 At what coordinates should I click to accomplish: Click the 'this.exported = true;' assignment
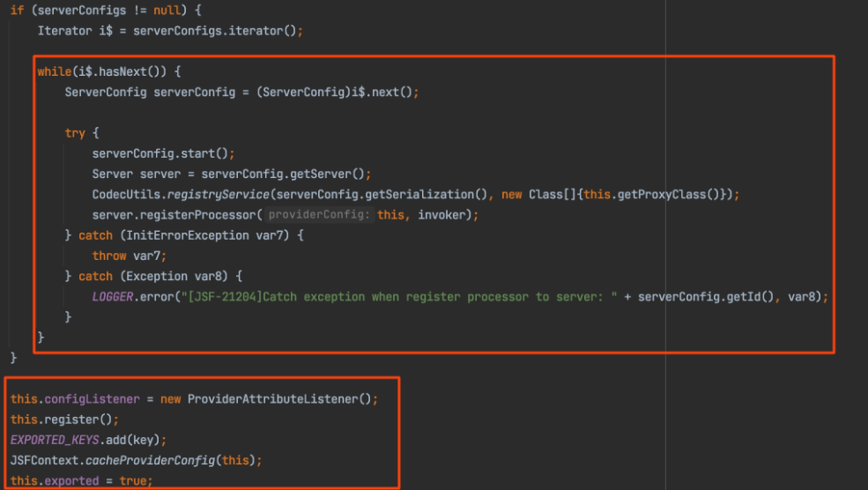(81, 481)
